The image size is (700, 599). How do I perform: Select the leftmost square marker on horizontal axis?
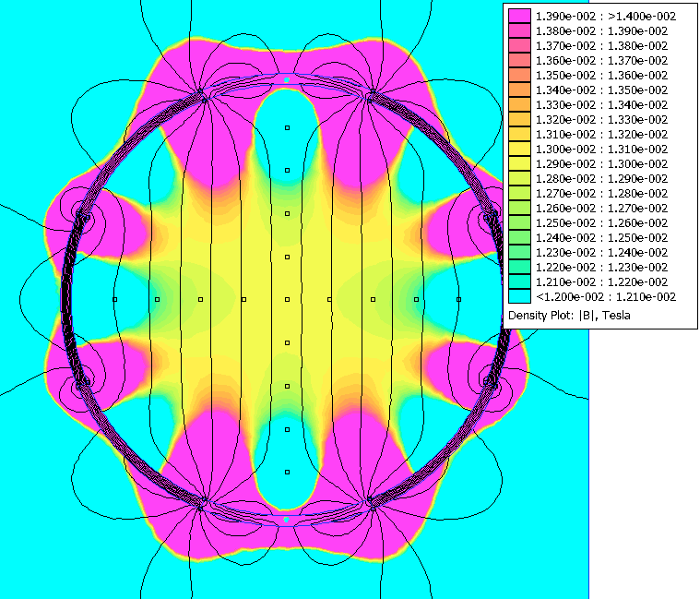[114, 299]
